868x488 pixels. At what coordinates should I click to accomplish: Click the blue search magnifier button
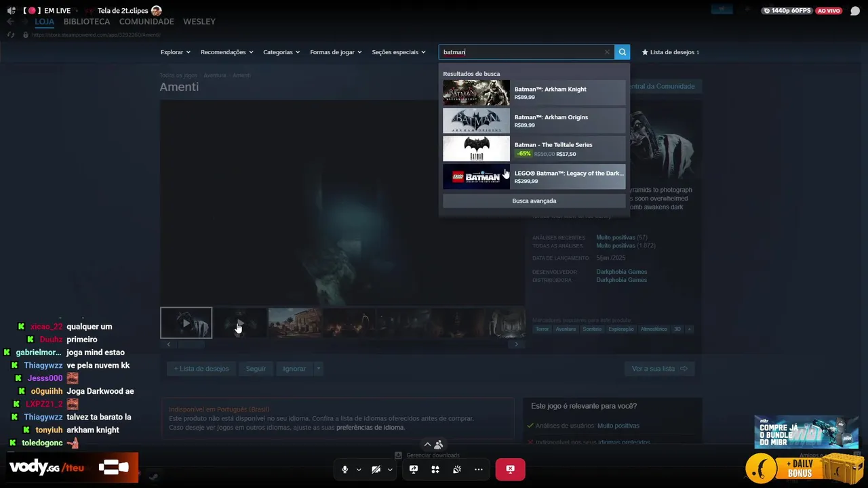coord(622,52)
